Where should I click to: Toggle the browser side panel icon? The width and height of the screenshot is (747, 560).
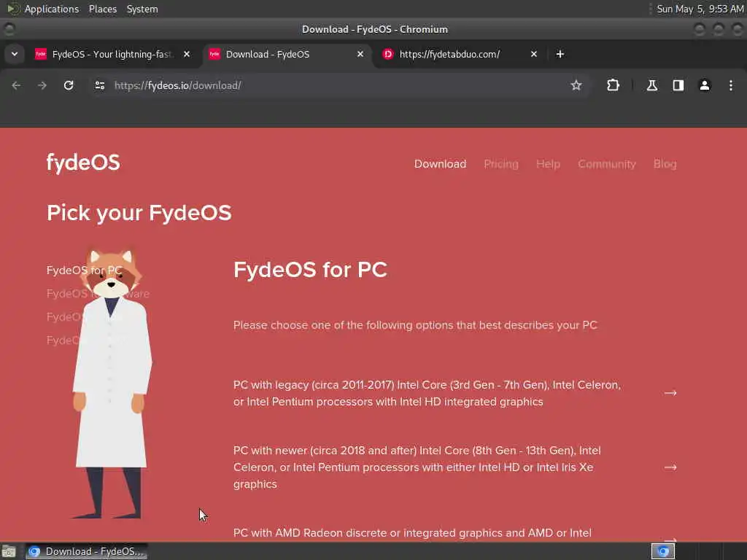click(x=678, y=85)
